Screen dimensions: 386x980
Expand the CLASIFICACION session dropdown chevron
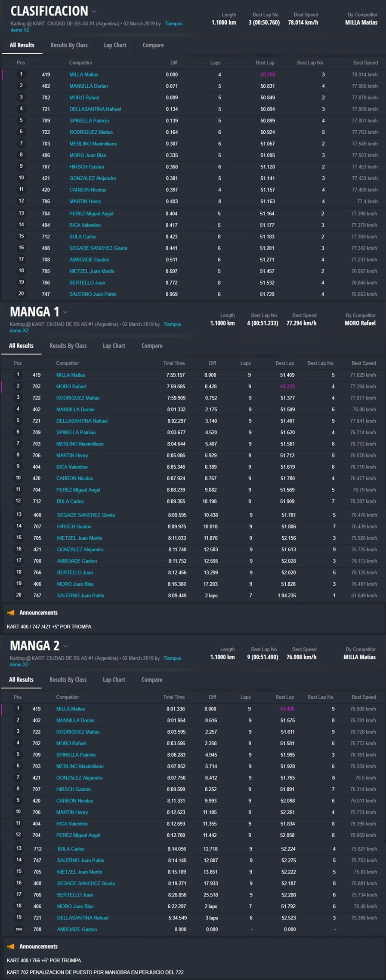[x=94, y=12]
